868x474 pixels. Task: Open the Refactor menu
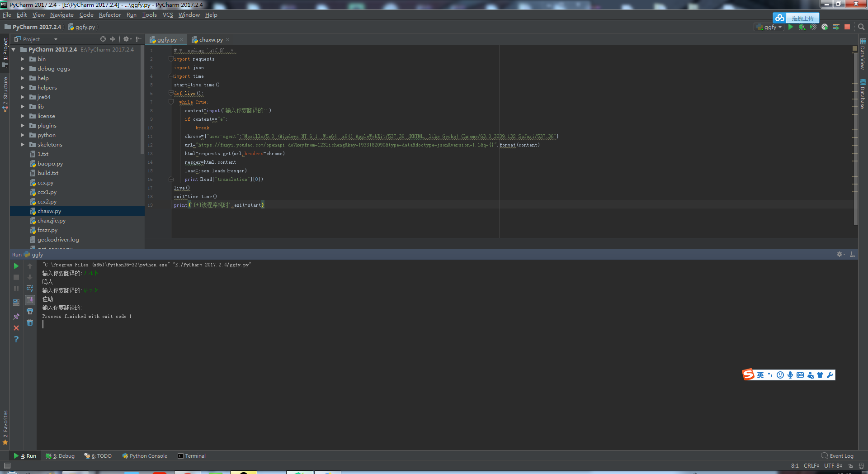coord(110,15)
